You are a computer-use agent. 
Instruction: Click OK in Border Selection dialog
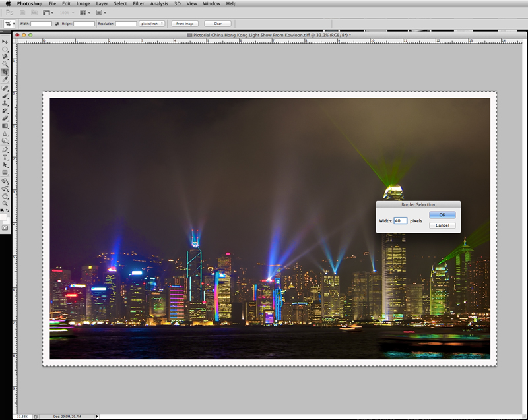pos(442,215)
